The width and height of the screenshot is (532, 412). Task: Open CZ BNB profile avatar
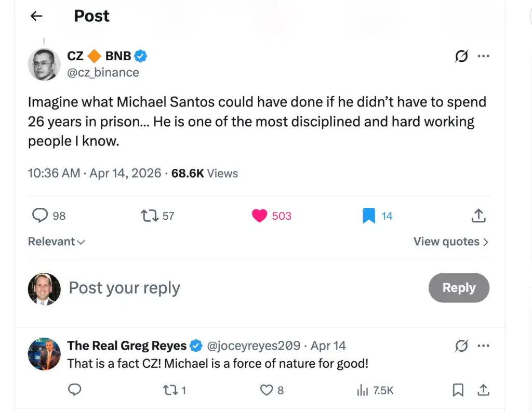click(44, 64)
